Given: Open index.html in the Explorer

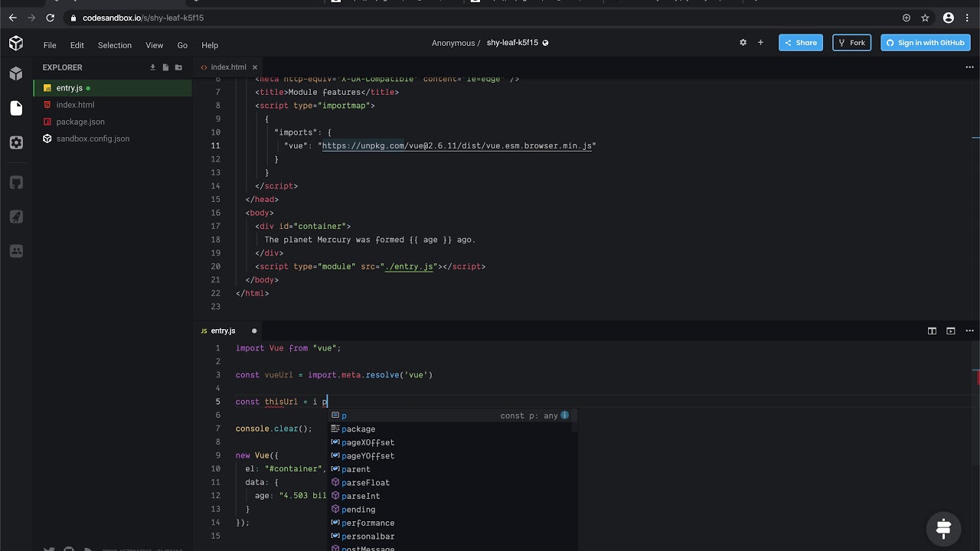Looking at the screenshot, I should [x=113, y=105].
